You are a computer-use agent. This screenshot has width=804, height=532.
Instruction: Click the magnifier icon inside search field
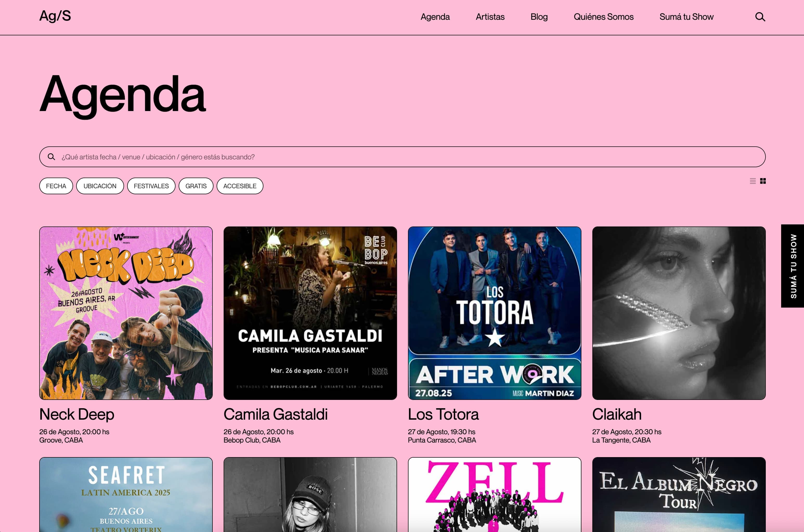pyautogui.click(x=51, y=157)
